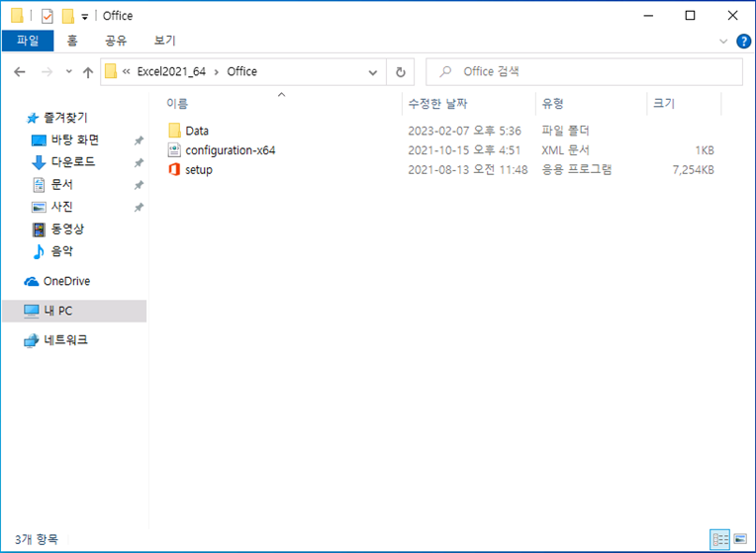The width and height of the screenshot is (756, 553).
Task: Unpin 바탕 화면 using its pin icon
Action: [139, 140]
